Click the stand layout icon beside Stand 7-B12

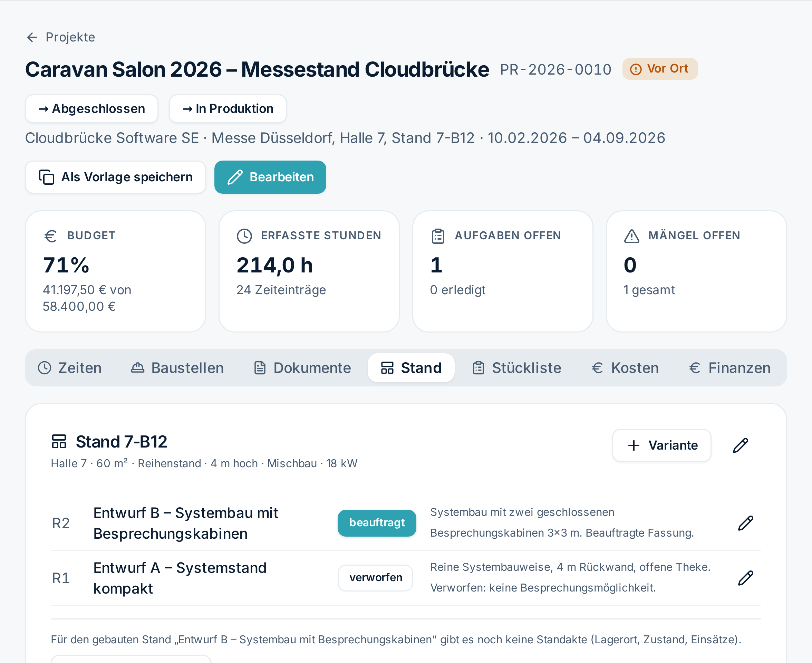pos(59,442)
